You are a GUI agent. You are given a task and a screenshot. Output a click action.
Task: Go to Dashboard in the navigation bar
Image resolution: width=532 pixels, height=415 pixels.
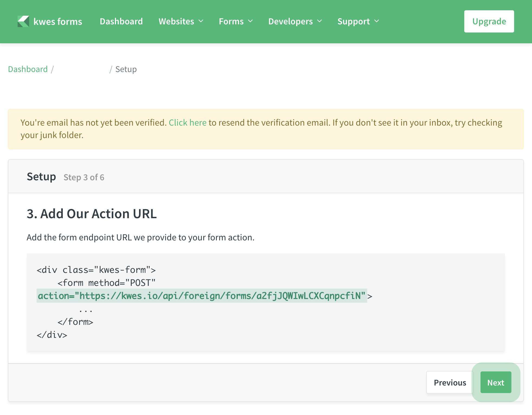click(x=121, y=21)
